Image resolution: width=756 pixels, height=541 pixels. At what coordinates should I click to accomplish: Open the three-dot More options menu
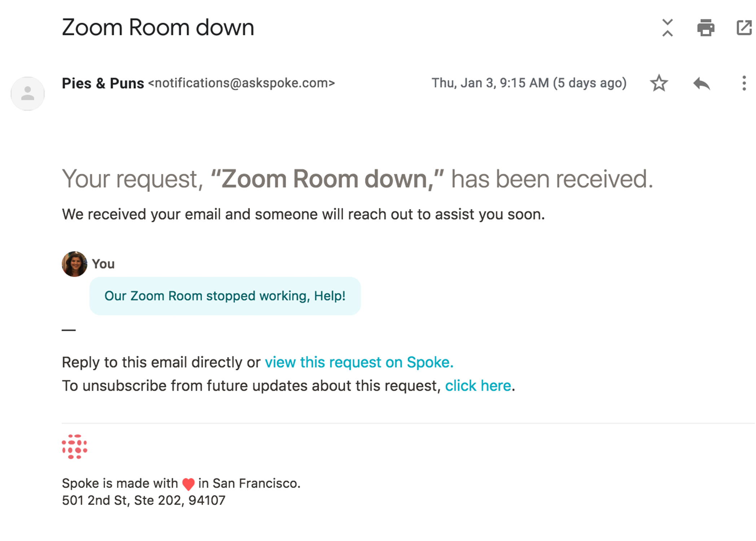coord(744,83)
